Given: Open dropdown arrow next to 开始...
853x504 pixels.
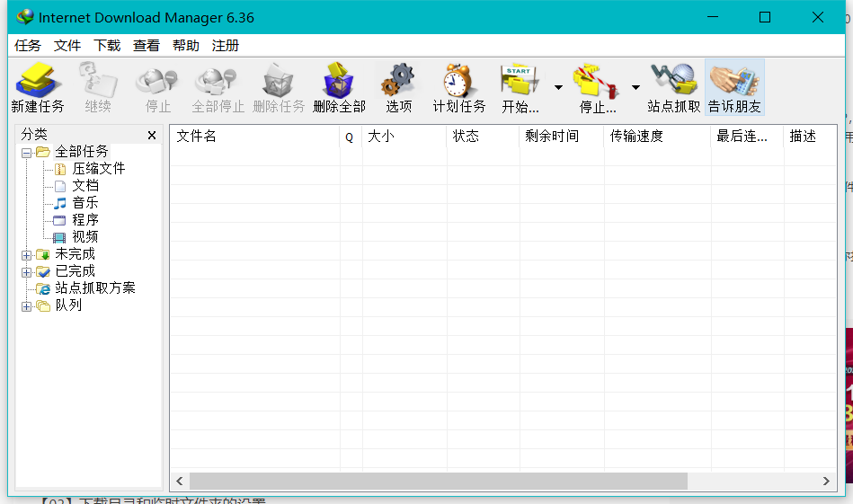Looking at the screenshot, I should pyautogui.click(x=558, y=87).
